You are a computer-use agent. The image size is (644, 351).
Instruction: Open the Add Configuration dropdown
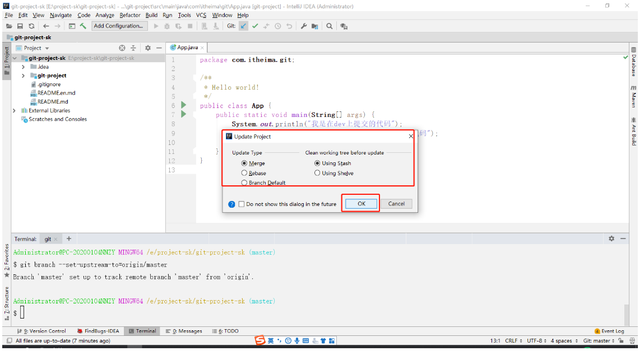pyautogui.click(x=118, y=26)
